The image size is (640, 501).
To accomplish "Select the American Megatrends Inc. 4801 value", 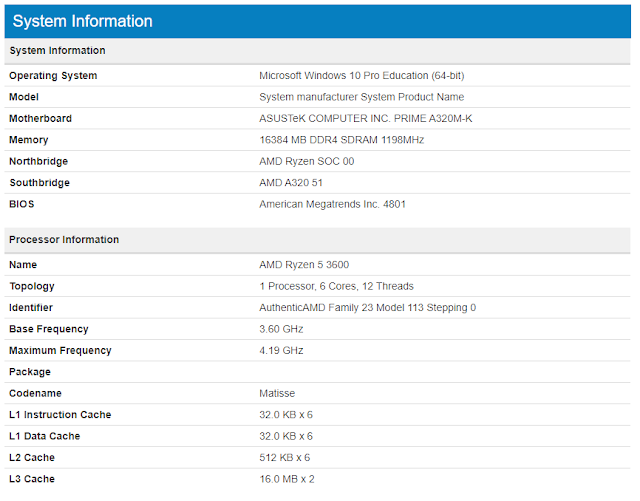I will tap(332, 204).
